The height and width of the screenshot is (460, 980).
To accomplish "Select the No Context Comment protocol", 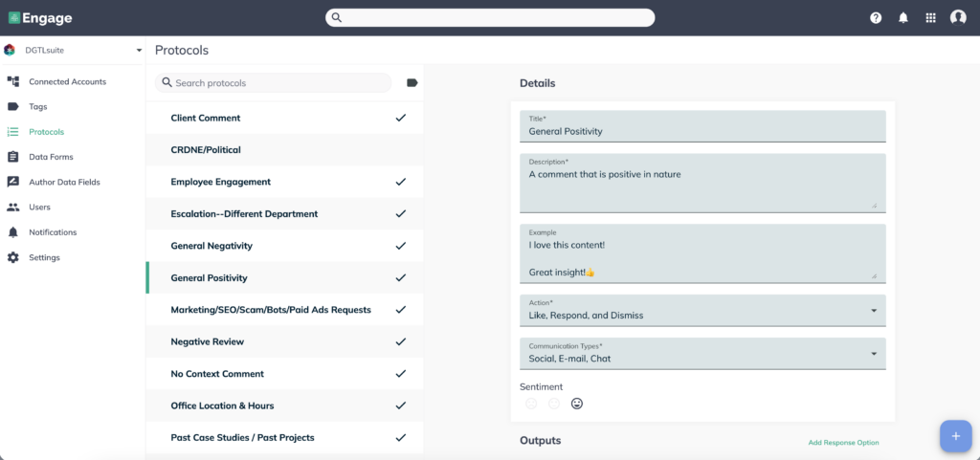I will tap(284, 374).
